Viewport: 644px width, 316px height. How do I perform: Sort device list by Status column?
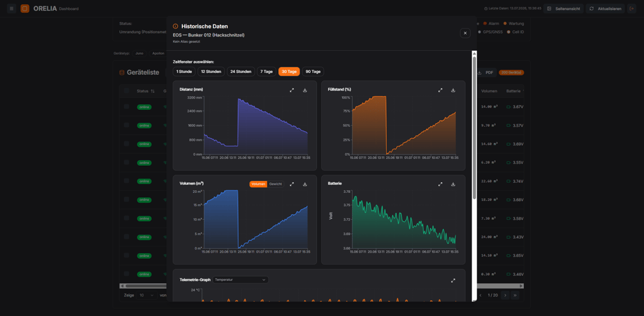point(145,91)
